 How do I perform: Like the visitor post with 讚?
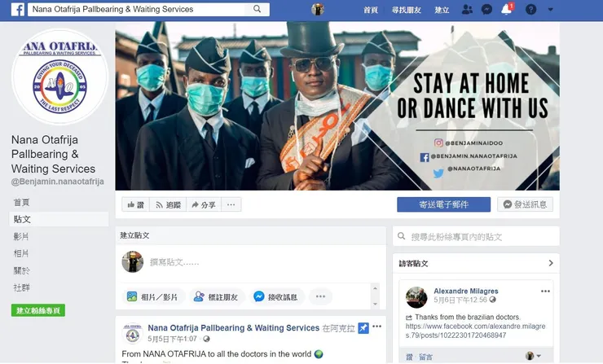click(x=409, y=357)
